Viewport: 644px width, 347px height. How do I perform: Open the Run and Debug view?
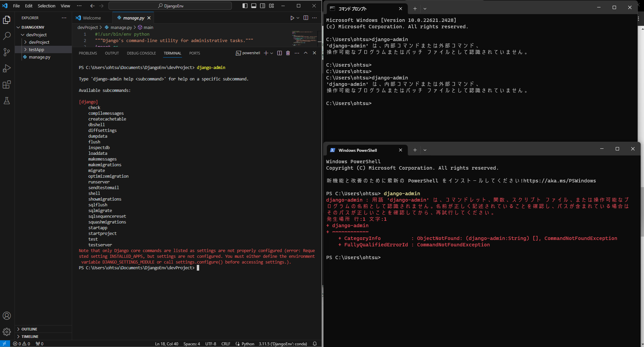[7, 68]
